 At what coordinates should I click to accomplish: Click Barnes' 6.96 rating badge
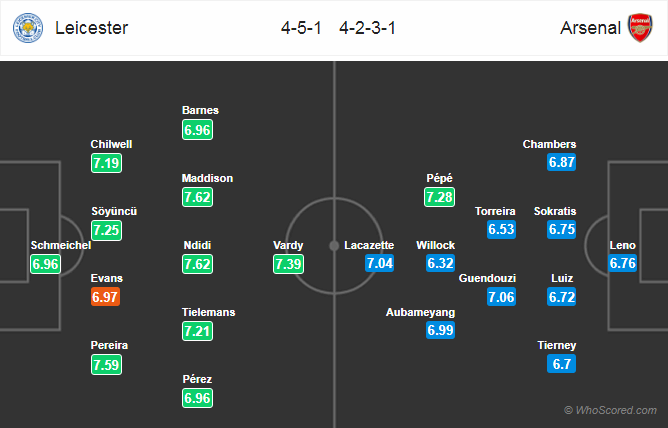[x=197, y=130]
